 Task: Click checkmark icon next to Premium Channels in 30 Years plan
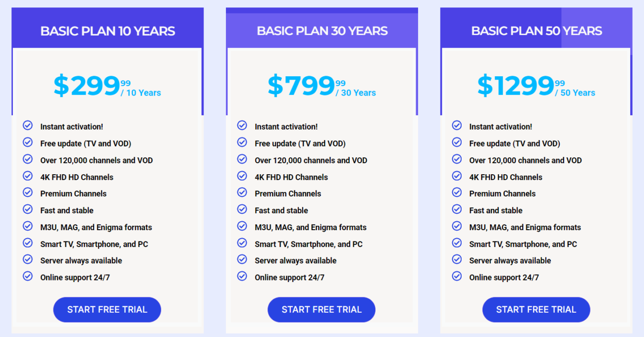tap(242, 193)
